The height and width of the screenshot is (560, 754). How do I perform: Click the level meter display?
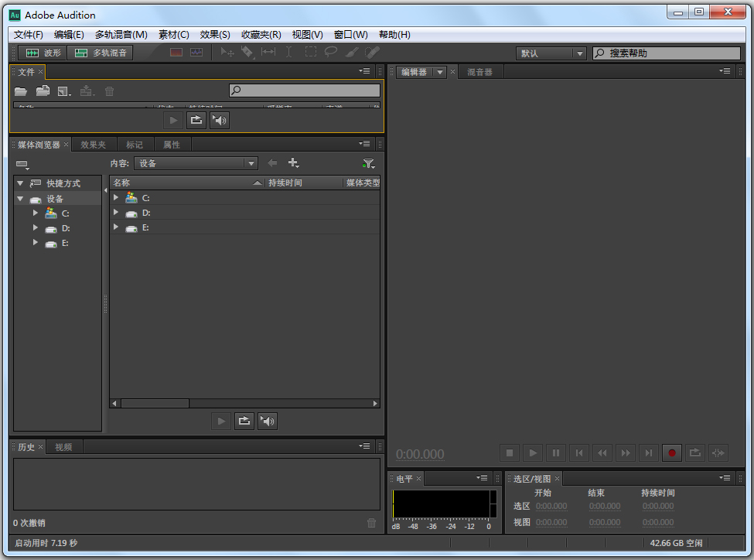[x=445, y=504]
